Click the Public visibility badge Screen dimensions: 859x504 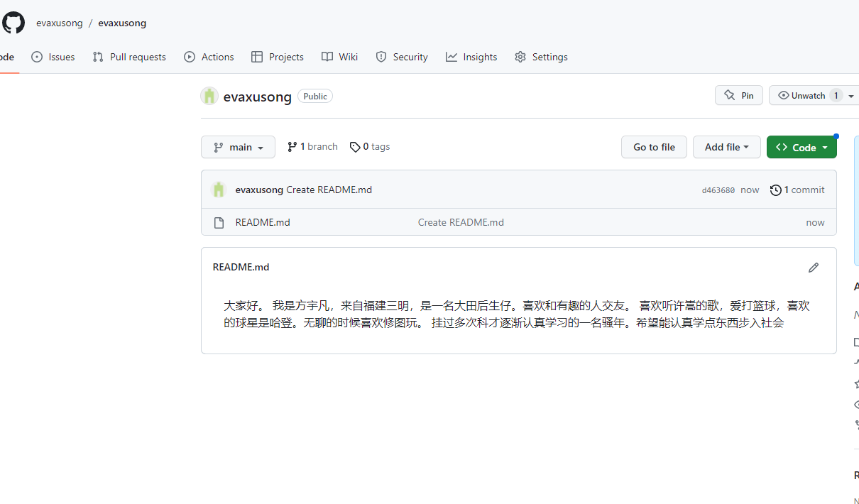[x=315, y=96]
